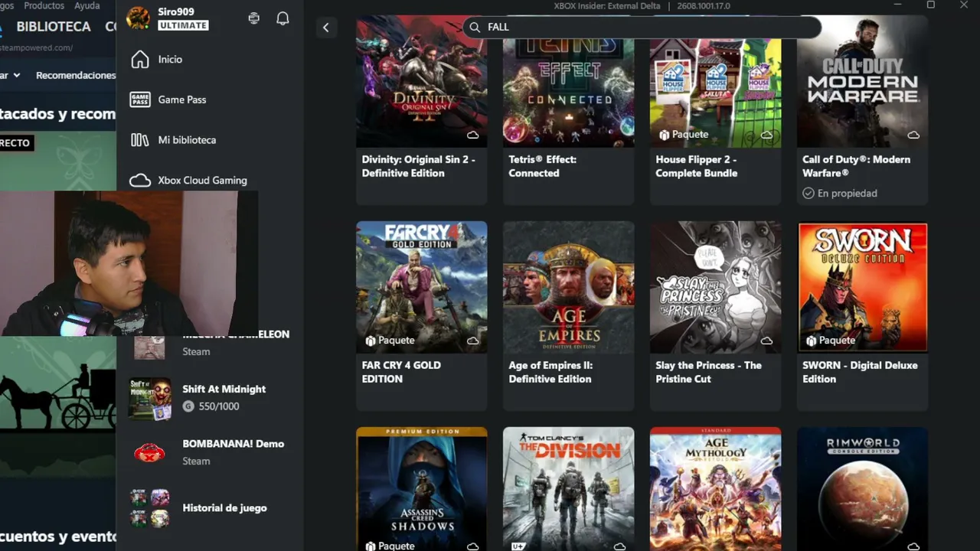Open the Call of Duty: Modern Warfare cover
This screenshot has height=551, width=980.
(862, 82)
